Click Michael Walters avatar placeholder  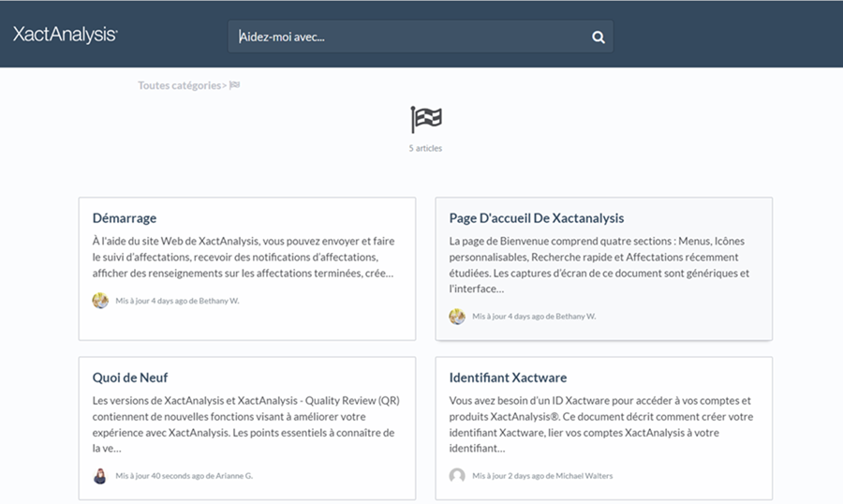pos(457,476)
